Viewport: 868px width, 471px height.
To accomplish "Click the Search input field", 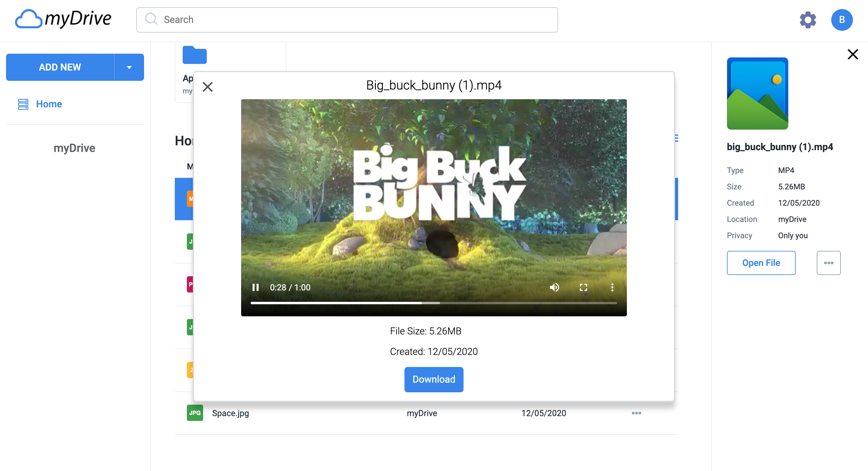I will pos(347,20).
